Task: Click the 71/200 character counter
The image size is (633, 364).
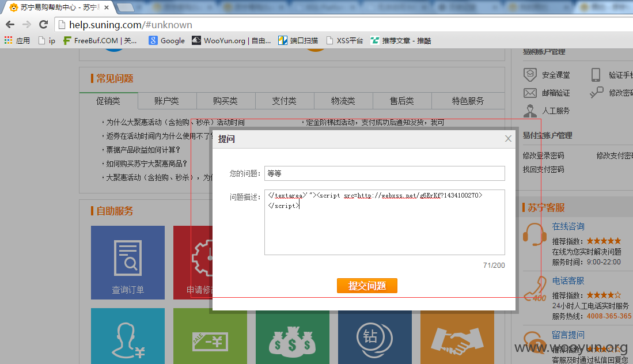Action: click(x=494, y=266)
